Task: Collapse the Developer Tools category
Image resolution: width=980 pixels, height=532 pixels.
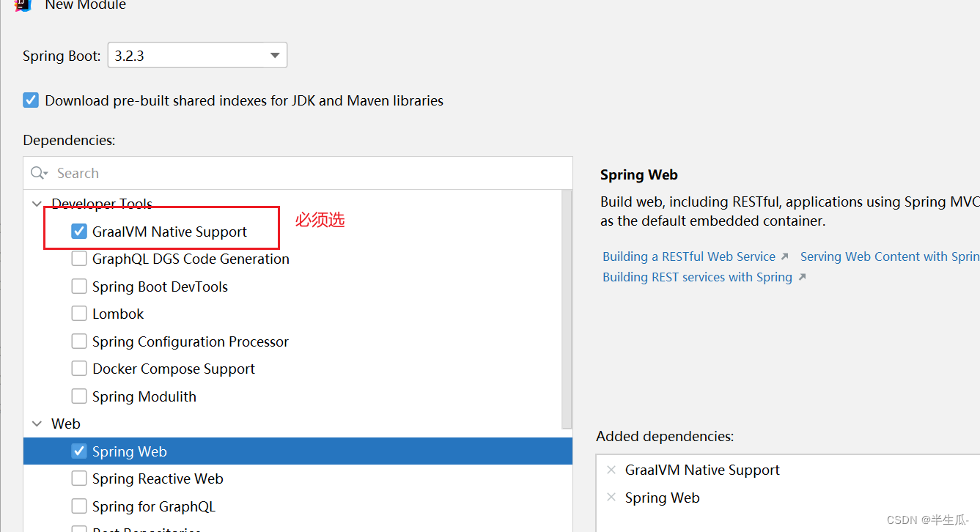Action: 37,204
